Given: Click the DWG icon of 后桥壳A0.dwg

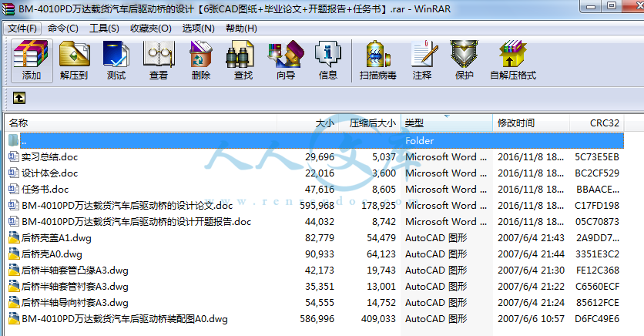Looking at the screenshot, I should (14, 254).
